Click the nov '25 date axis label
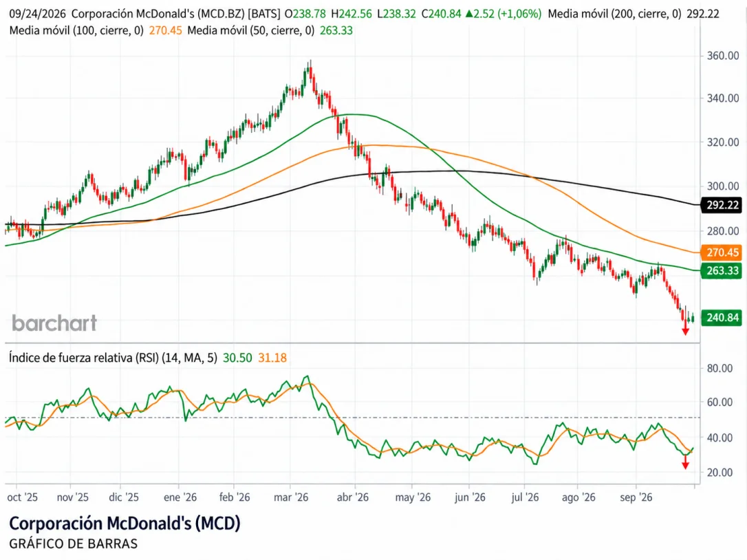This screenshot has width=747, height=560. coord(72,497)
